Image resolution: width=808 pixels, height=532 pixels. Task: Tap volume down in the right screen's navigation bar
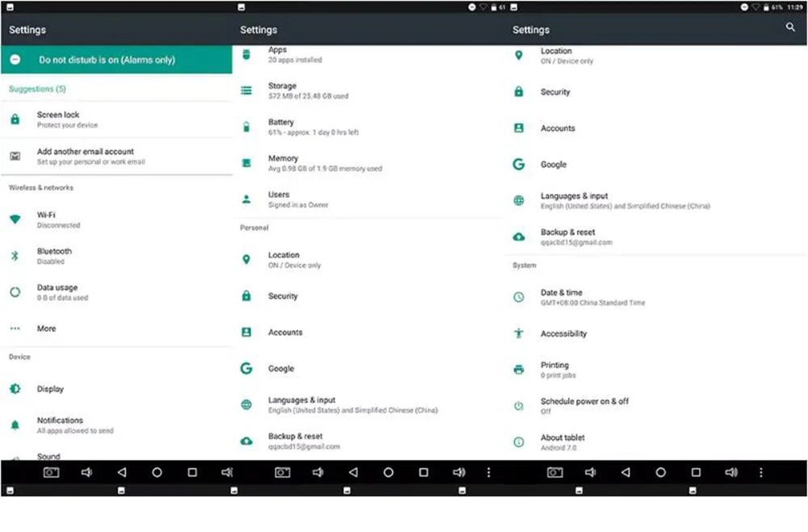591,472
